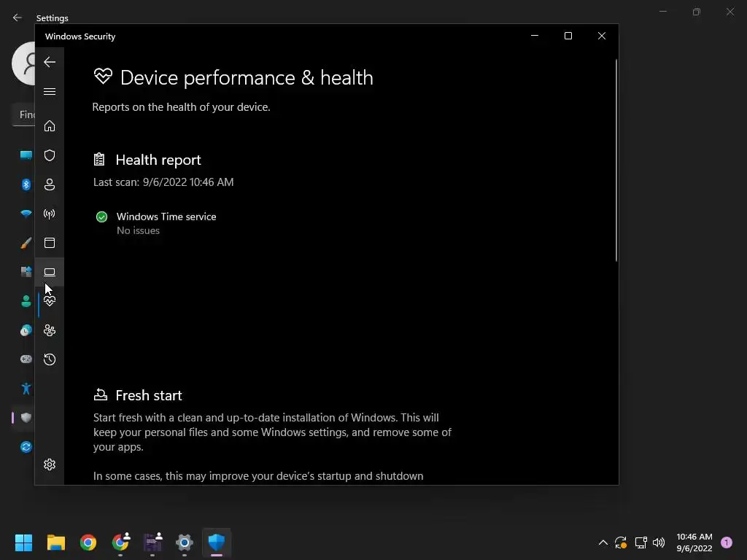Click the Fresh start heading

pyautogui.click(x=149, y=395)
